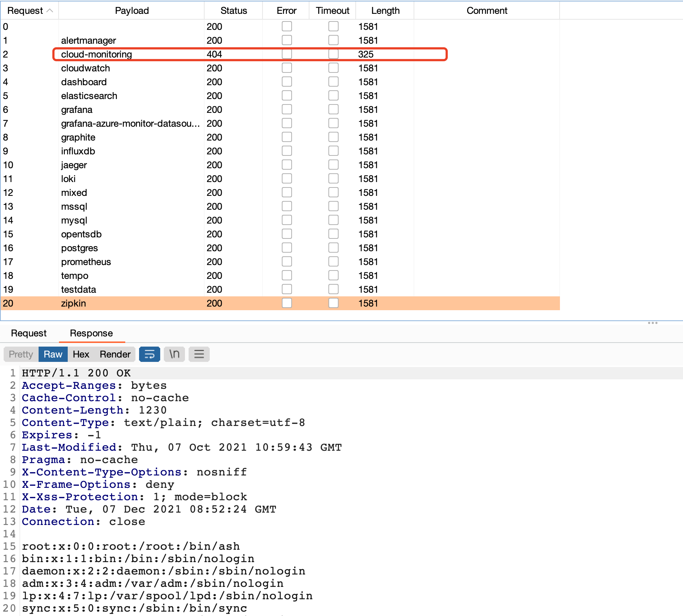Toggle Timeout checkbox for alertmanager row
Image resolution: width=683 pixels, height=616 pixels.
tap(333, 40)
